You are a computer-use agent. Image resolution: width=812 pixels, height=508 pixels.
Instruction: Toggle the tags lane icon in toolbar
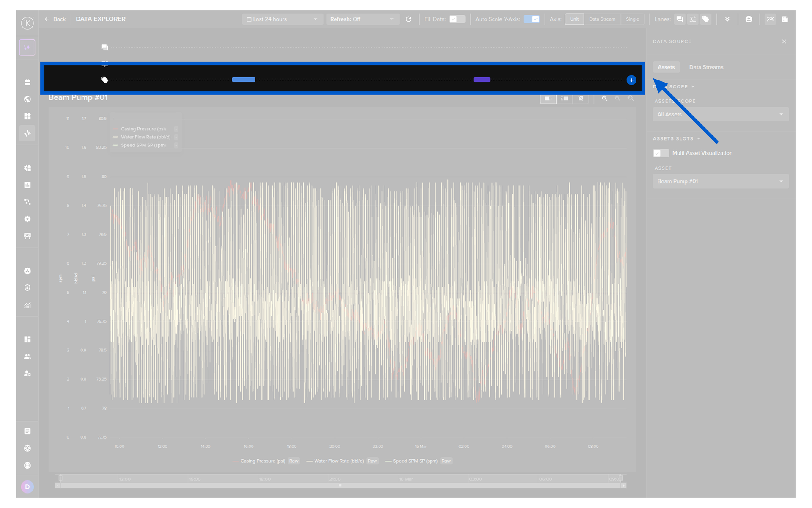(x=705, y=19)
